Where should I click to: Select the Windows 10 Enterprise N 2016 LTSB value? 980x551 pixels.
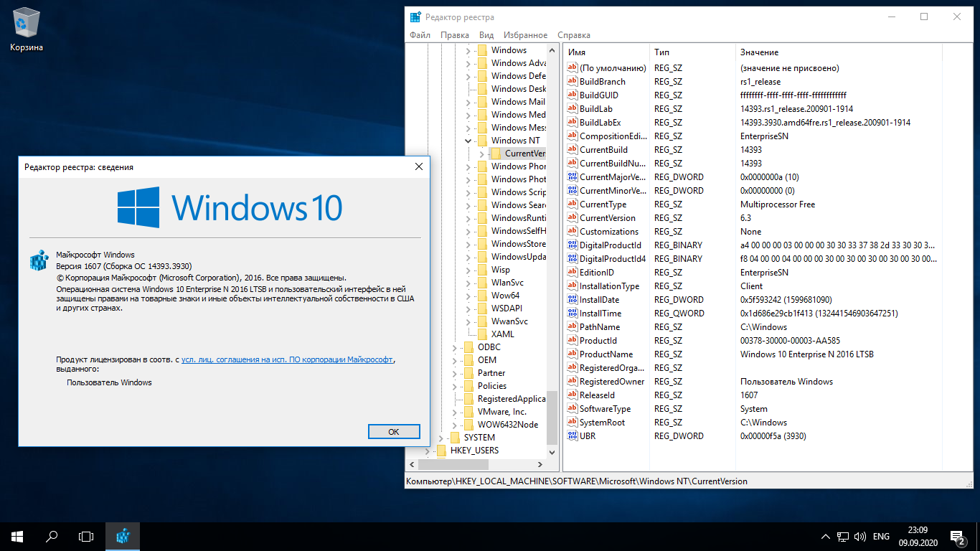click(807, 354)
